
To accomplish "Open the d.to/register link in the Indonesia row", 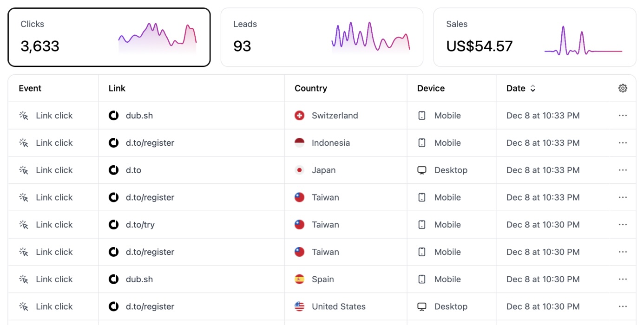I will point(150,143).
